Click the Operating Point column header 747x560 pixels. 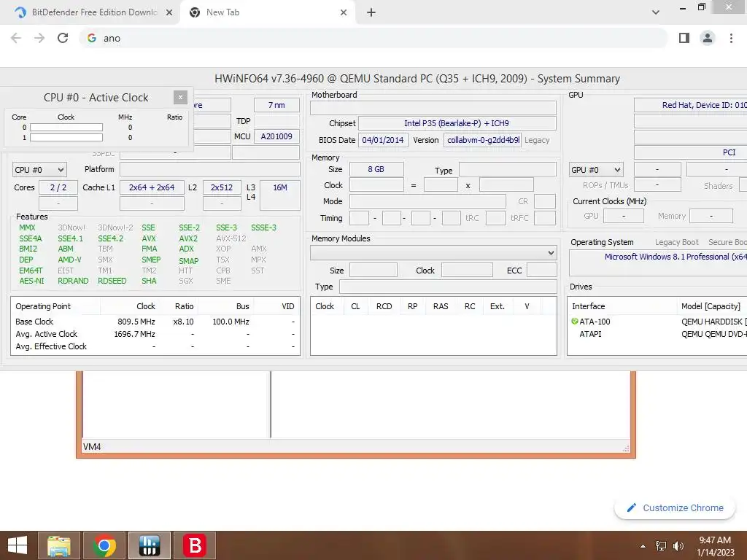tap(55, 306)
